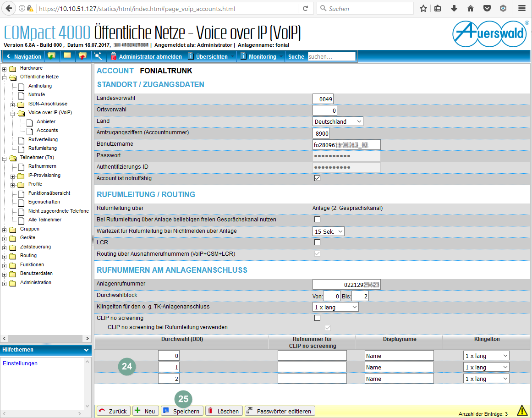Viewport: 532px width, 418px height.
Task: Expand the Administration tree node
Action: [x=5, y=284]
